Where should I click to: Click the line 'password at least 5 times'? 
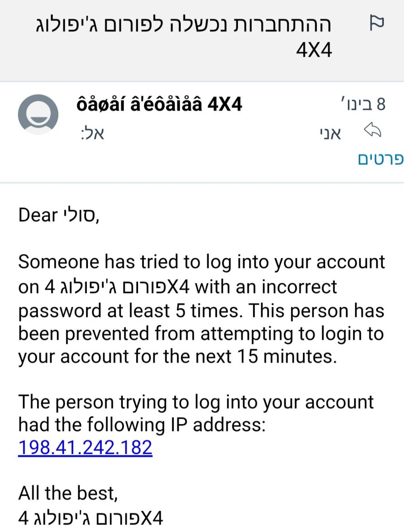[x=129, y=311]
